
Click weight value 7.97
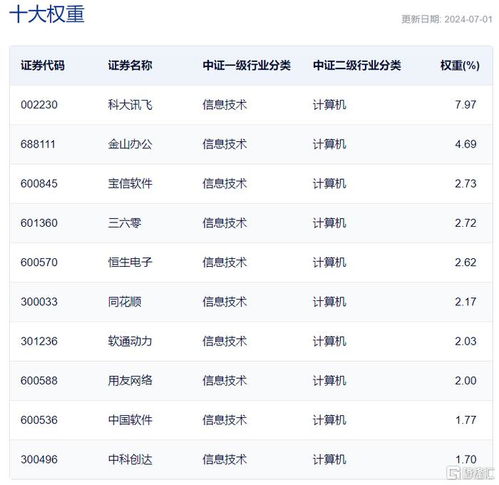[x=466, y=105]
